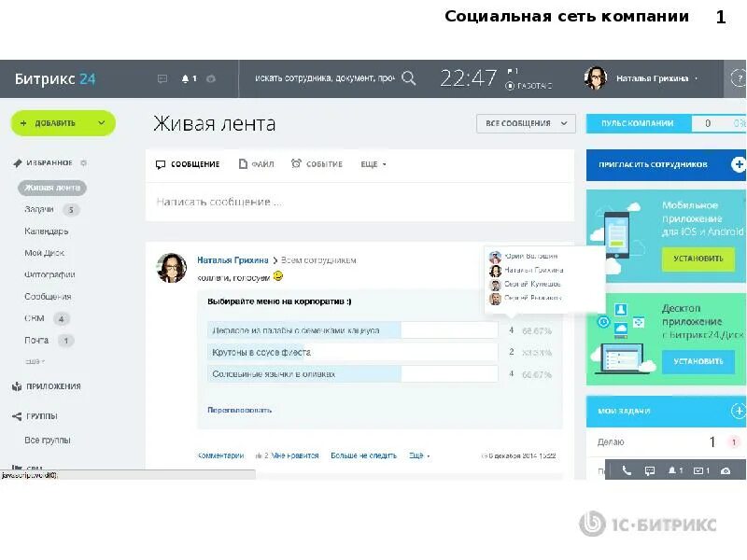Expand the Добавить button arrow

point(102,123)
